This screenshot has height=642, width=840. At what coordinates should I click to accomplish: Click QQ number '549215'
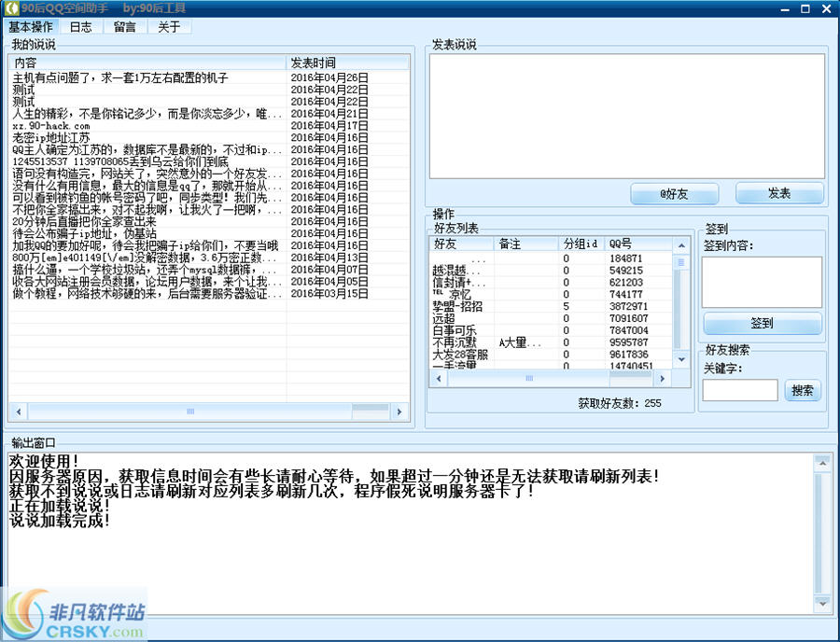(625, 270)
